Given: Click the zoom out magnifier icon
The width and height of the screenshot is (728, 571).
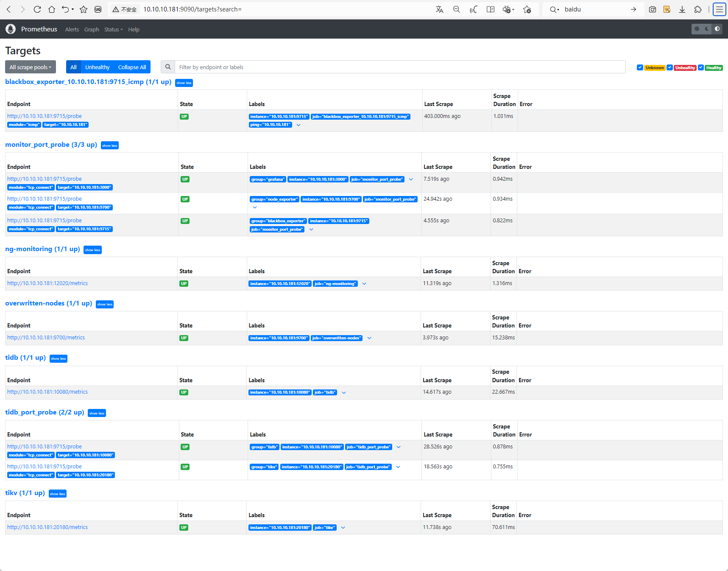Looking at the screenshot, I should [457, 9].
